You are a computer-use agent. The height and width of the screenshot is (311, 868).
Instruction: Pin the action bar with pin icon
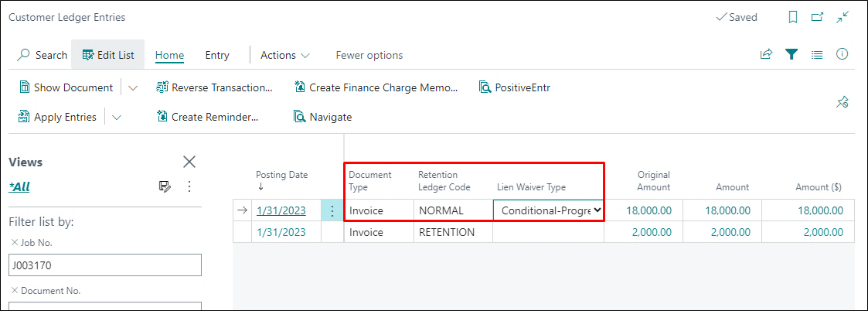point(842,102)
